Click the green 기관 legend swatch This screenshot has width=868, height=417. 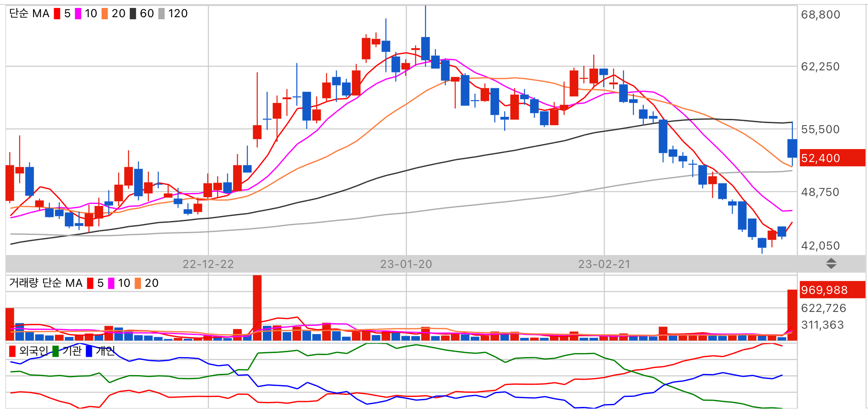[x=55, y=351]
